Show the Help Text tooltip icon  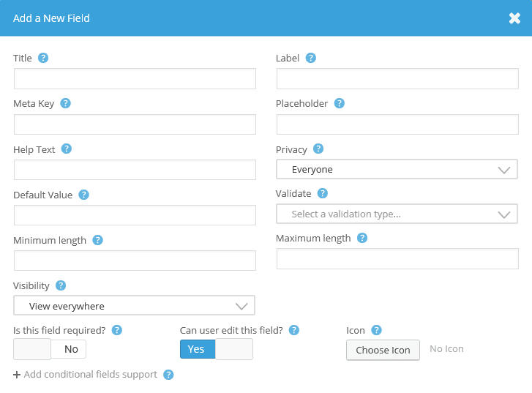66,149
